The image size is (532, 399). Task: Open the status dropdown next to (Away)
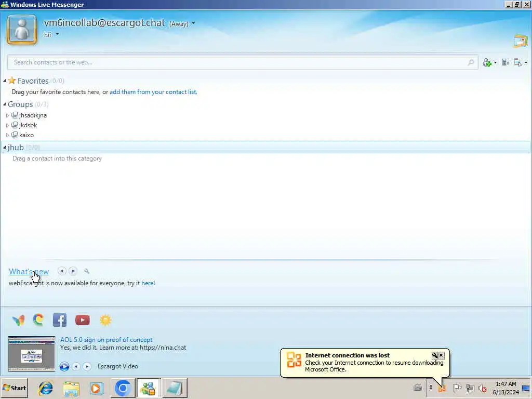193,23
